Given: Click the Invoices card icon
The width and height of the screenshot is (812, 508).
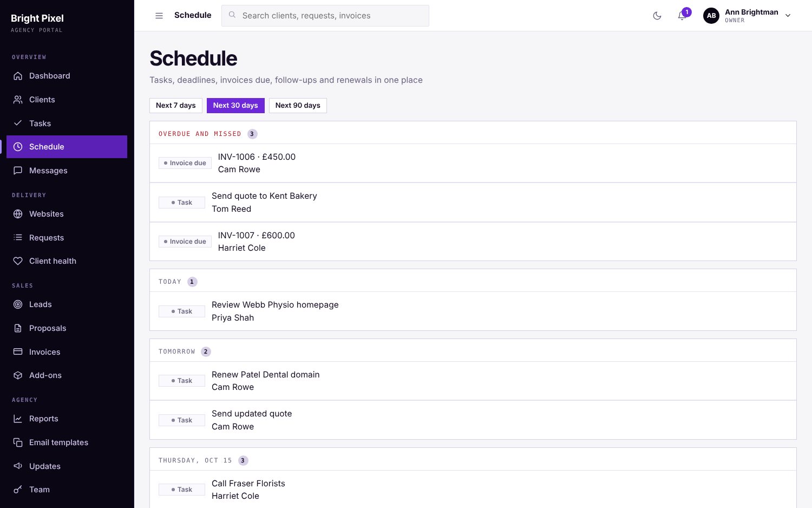Looking at the screenshot, I should (x=18, y=352).
